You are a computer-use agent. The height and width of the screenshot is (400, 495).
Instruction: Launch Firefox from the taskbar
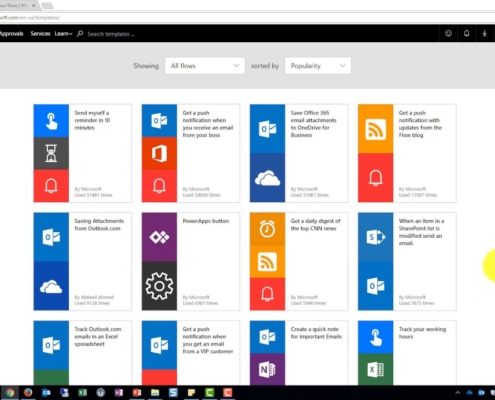(x=28, y=393)
